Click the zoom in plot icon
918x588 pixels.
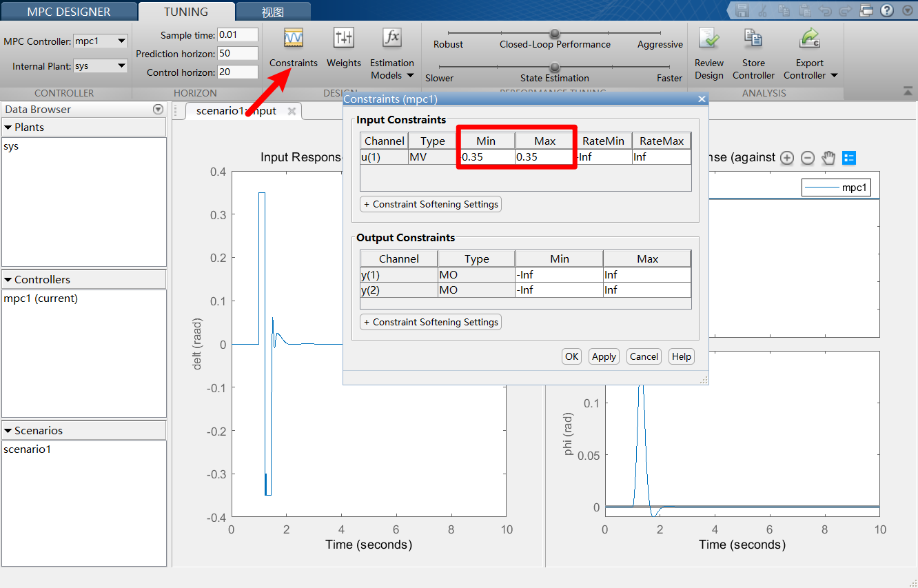[x=787, y=158]
